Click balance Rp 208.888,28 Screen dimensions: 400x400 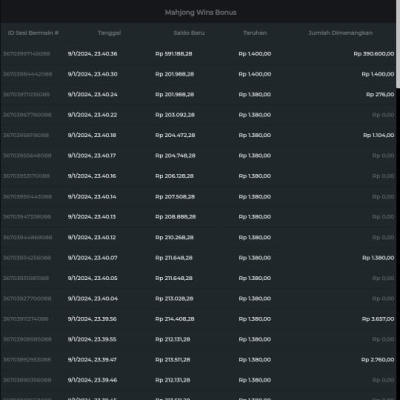(176, 217)
